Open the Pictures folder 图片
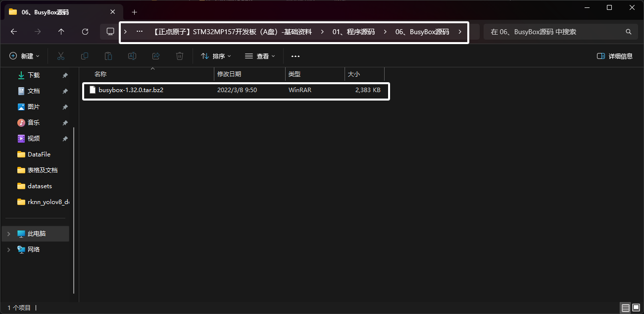 [34, 107]
